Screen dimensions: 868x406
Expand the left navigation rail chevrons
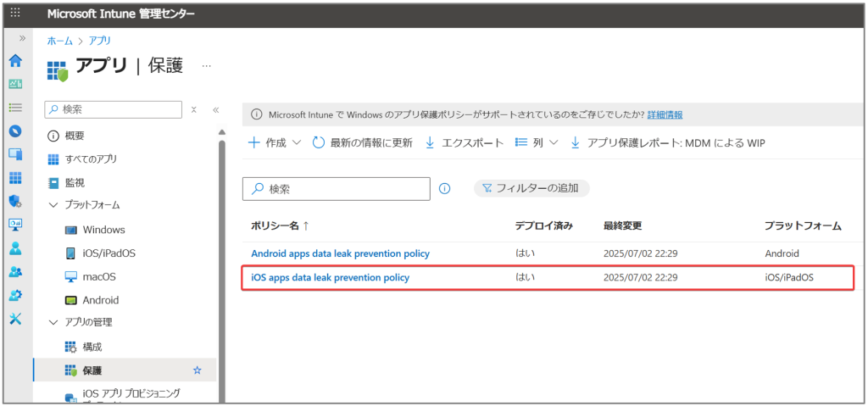point(23,38)
